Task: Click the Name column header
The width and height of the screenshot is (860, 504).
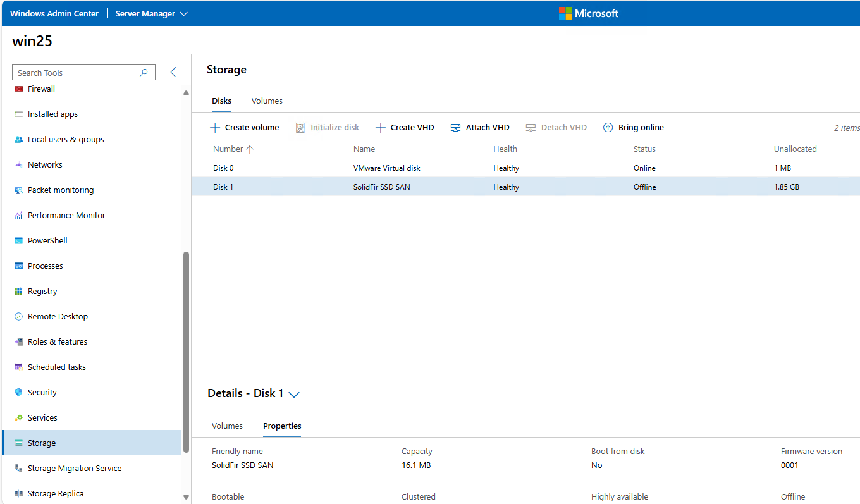Action: click(x=364, y=149)
